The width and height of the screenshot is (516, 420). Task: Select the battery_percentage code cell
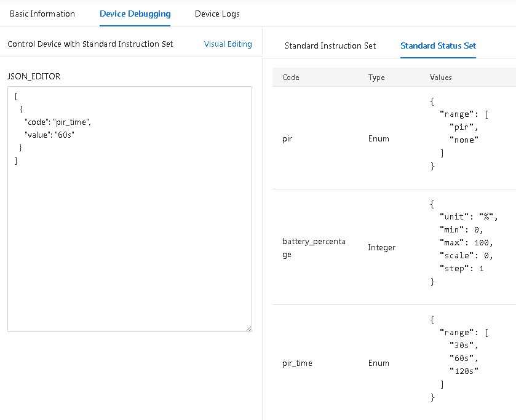coord(314,248)
